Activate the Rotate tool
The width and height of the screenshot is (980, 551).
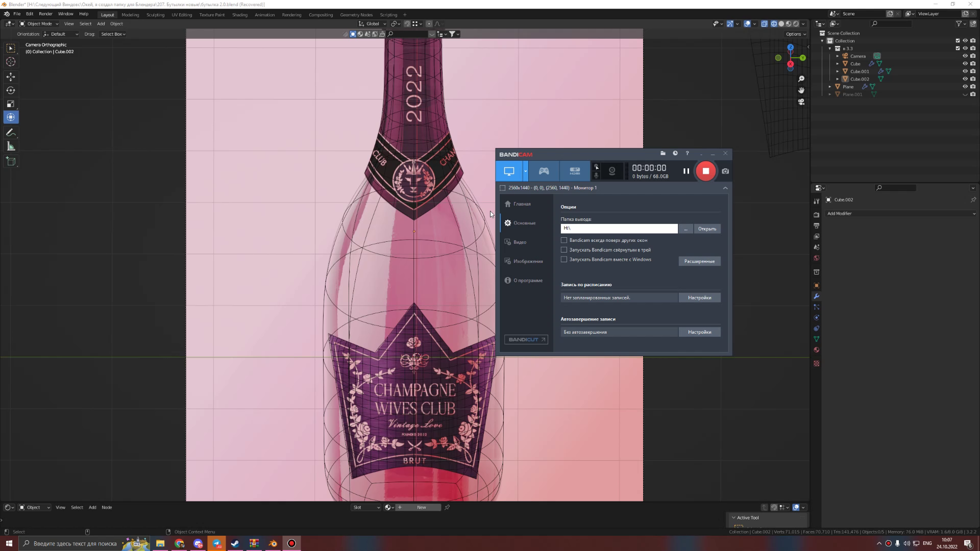11,90
